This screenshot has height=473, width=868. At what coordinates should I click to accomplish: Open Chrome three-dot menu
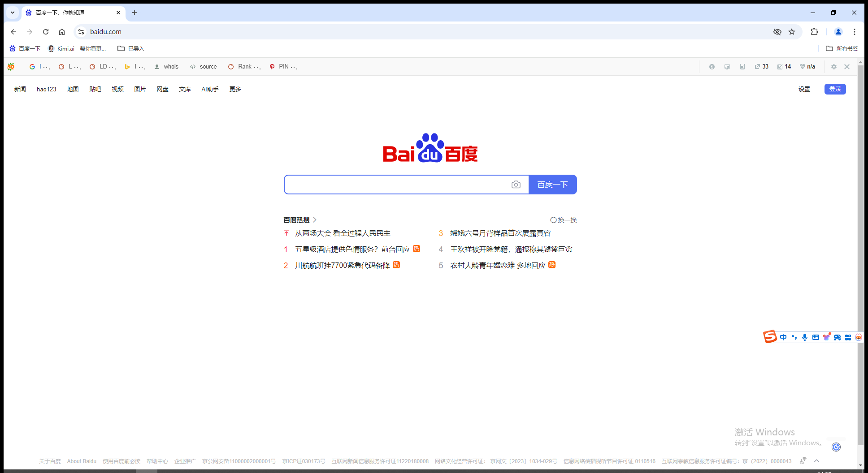(855, 32)
